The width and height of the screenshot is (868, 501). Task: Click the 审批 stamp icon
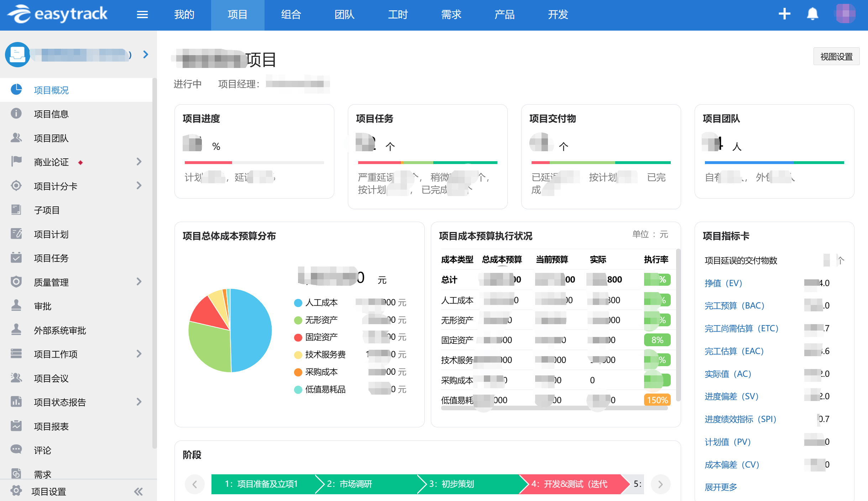16,306
